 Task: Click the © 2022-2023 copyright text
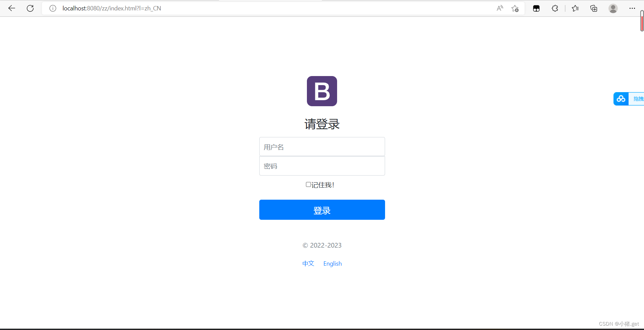(x=322, y=245)
